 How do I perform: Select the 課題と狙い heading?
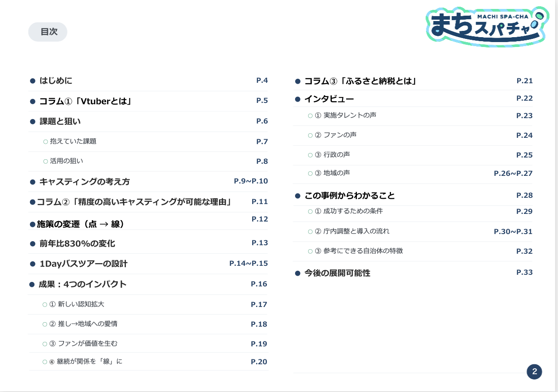60,121
